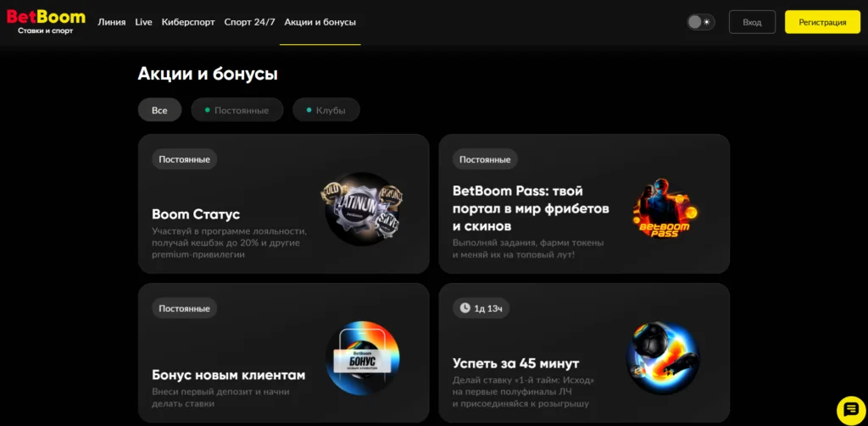Click the Бонус новым клиентам round image

click(362, 358)
